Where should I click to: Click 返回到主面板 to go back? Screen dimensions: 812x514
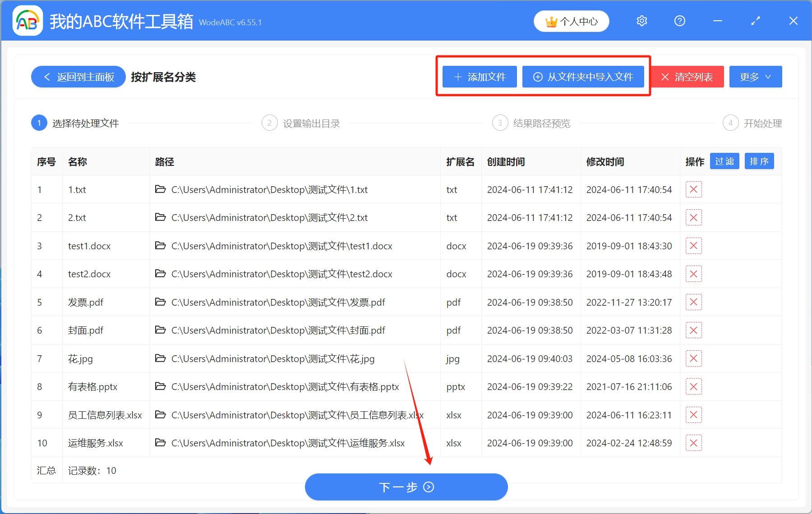(78, 77)
